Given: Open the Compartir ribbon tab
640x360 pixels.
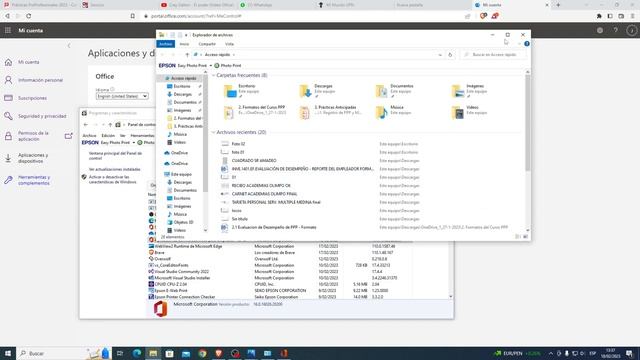Looking at the screenshot, I should (x=207, y=44).
